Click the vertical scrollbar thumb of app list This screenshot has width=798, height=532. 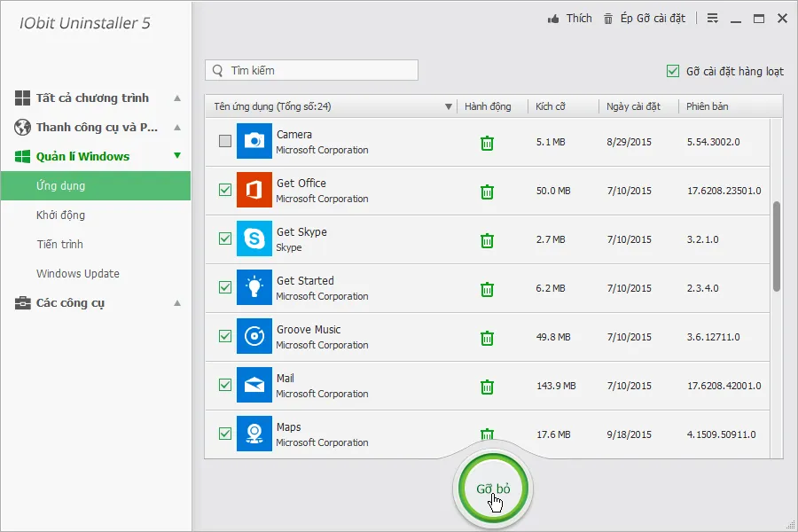[777, 246]
